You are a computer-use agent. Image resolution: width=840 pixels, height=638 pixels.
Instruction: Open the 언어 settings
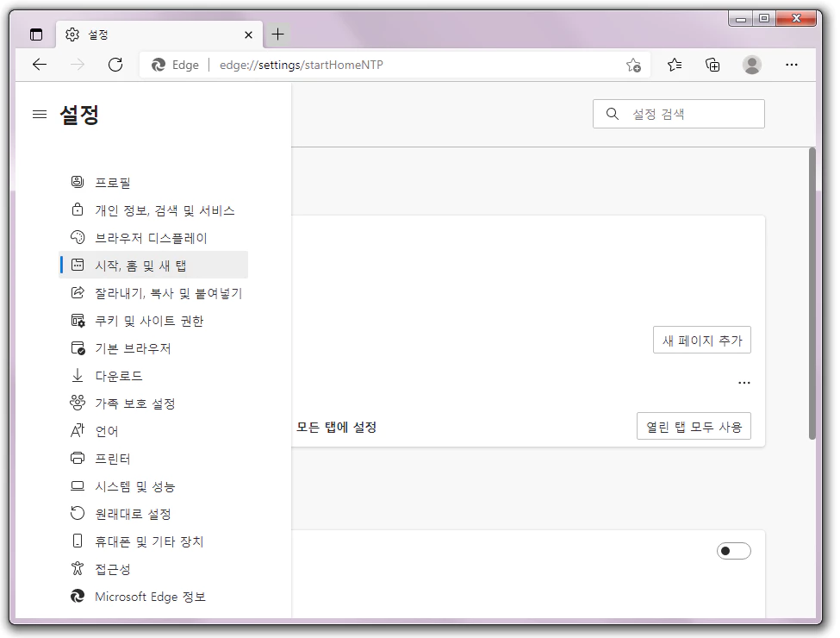tap(153, 430)
